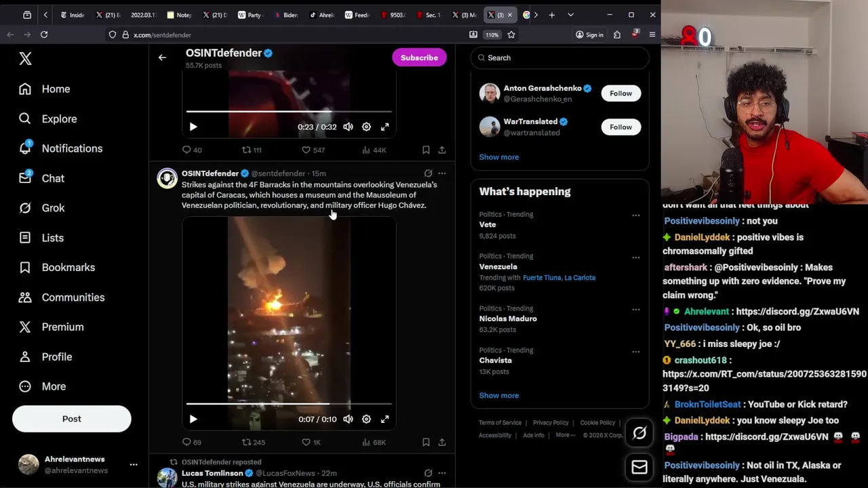Fullscreen the explosion video
The width and height of the screenshot is (868, 488).
pyautogui.click(x=384, y=419)
